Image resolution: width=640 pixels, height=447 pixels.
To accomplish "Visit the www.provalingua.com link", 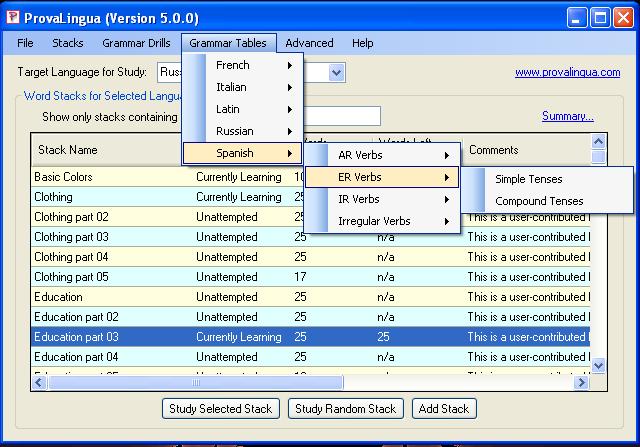I will click(x=567, y=73).
